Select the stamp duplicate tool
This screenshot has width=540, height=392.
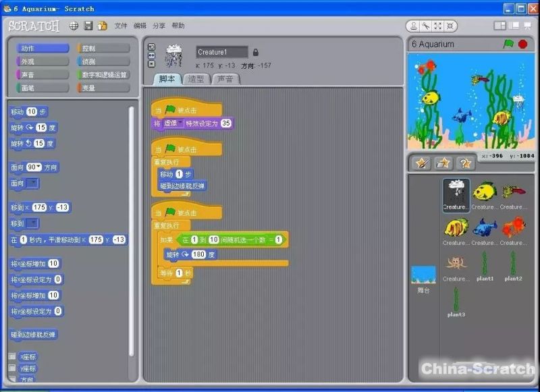414,26
